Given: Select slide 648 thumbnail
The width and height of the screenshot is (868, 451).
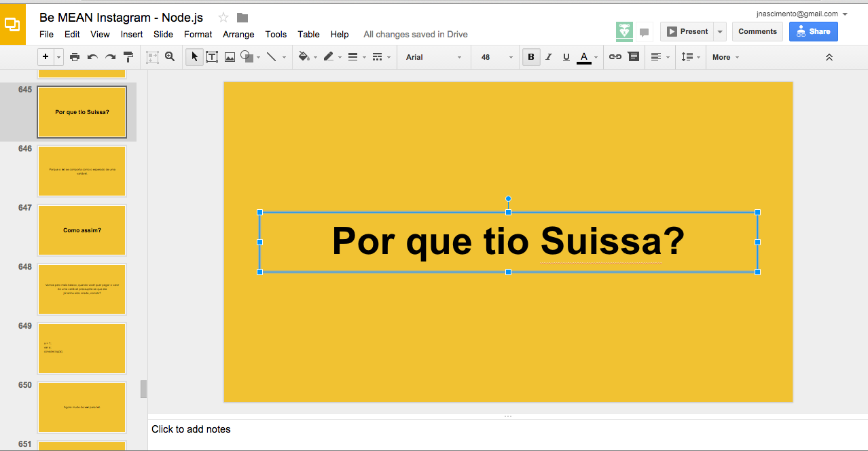Looking at the screenshot, I should click(82, 289).
